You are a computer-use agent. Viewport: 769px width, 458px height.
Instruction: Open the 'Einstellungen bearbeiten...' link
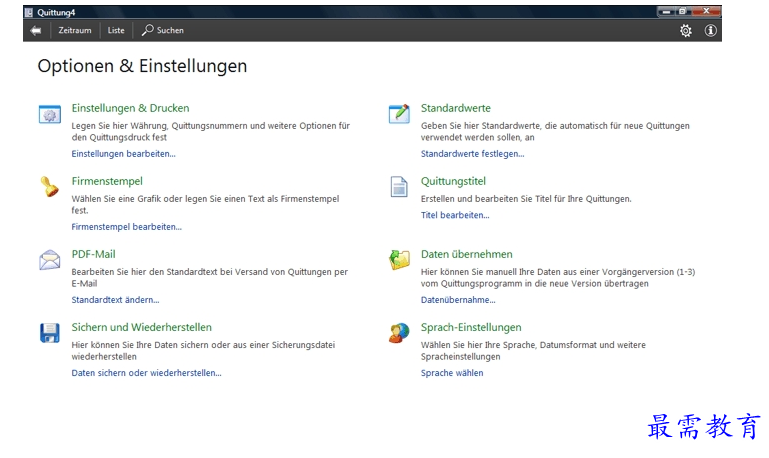click(123, 154)
